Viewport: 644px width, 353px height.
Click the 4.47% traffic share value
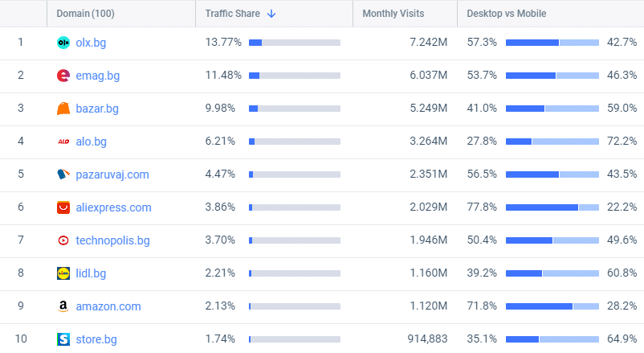coord(220,174)
